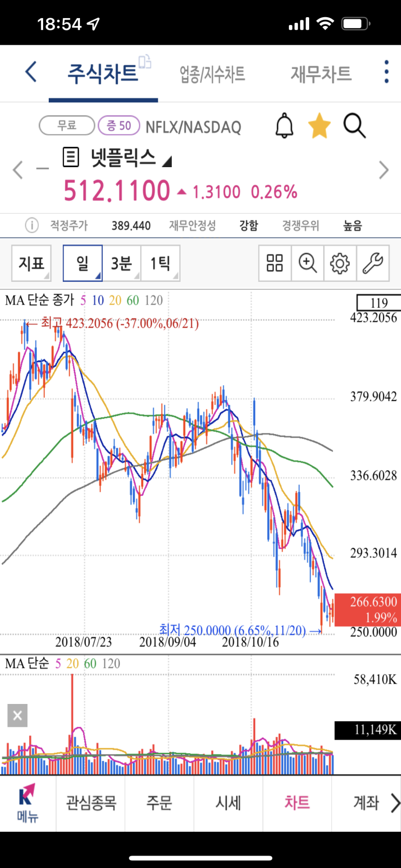Viewport: 401px width, 868px height.
Task: Go to previous stock with left arrow
Action: [18, 170]
